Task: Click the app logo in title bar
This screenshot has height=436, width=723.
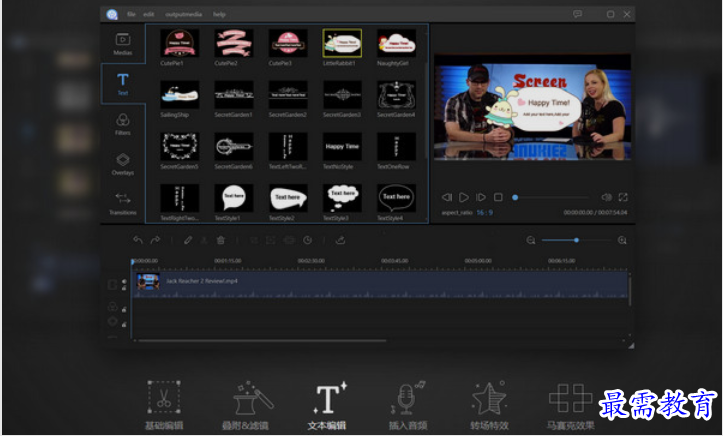Action: 112,14
